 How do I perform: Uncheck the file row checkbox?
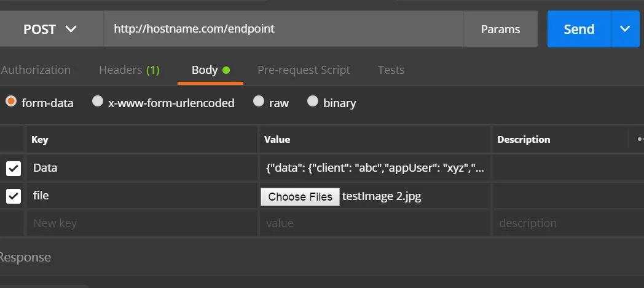click(14, 196)
